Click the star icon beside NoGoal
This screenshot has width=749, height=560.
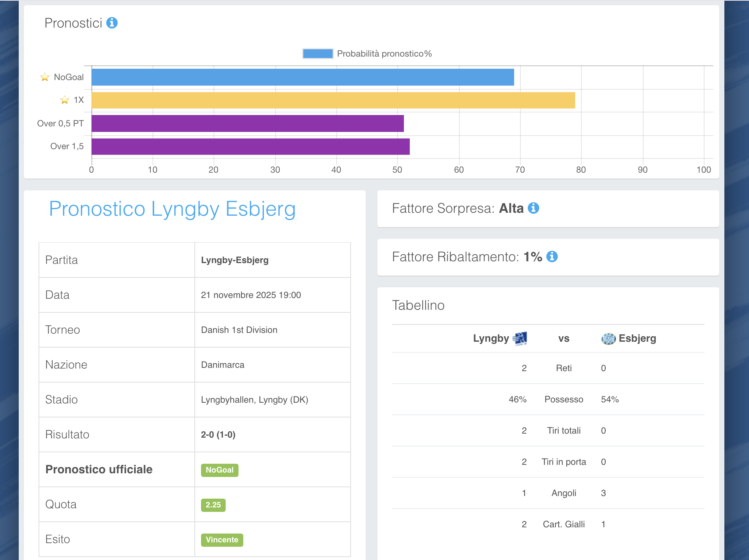45,77
